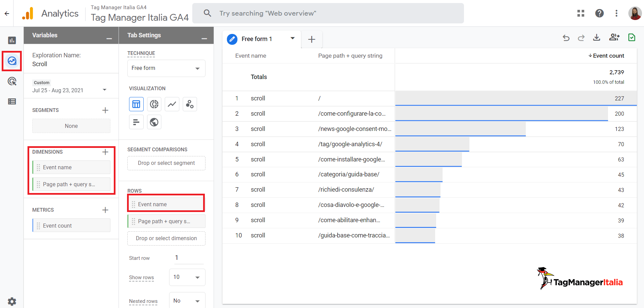Click the green sampling status icon
Screen dimensions: 644x308
coord(632,37)
